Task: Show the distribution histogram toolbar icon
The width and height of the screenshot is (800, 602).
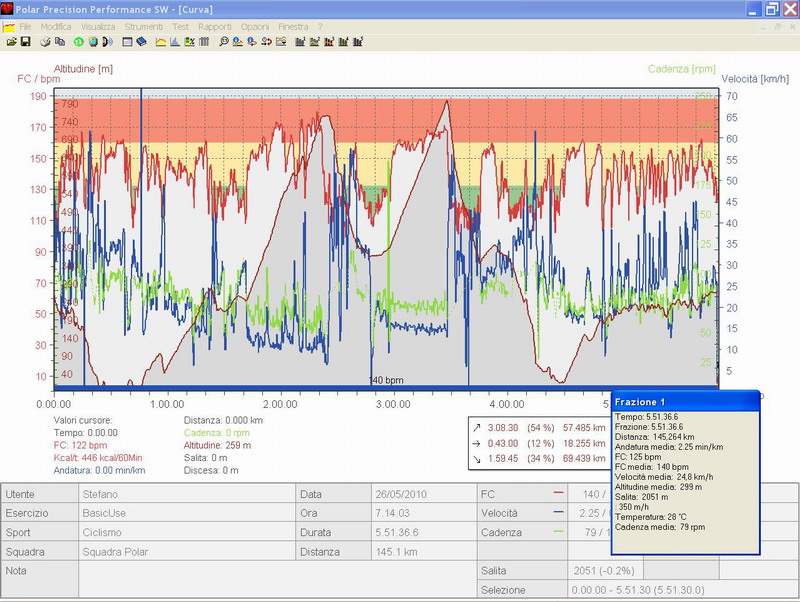Action: pyautogui.click(x=175, y=42)
